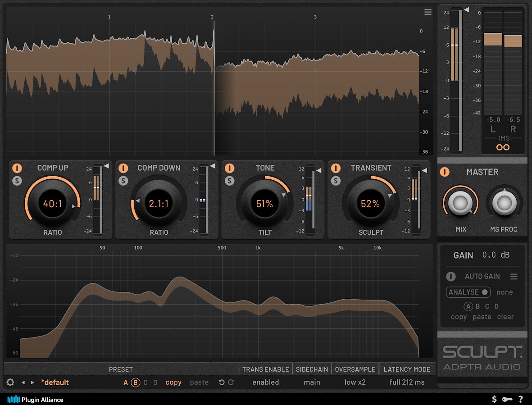Click the GAIN 0.0 dB value
The height and width of the screenshot is (405, 532).
496,255
